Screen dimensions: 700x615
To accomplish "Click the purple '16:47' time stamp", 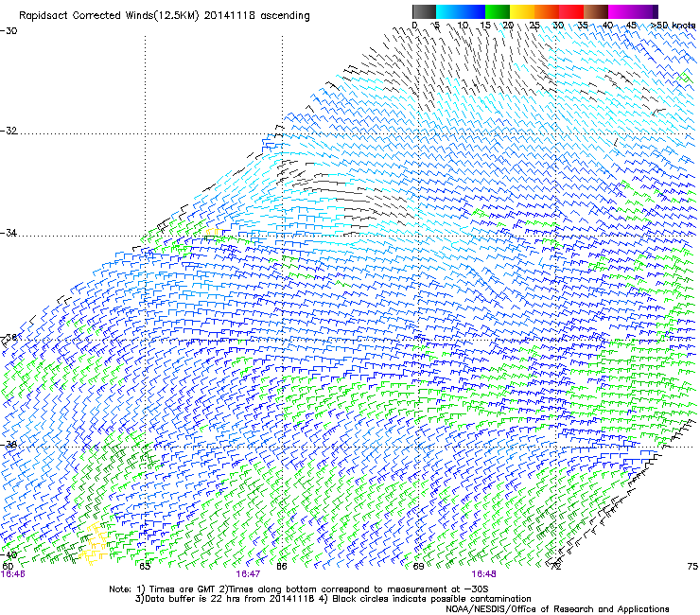I will tap(248, 574).
